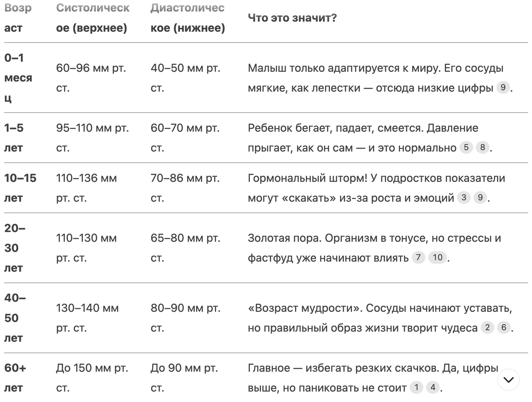Screen dimensions: 532x402
Task: Click the 'Диастолическое (нижнее)' column header
Action: point(188,18)
